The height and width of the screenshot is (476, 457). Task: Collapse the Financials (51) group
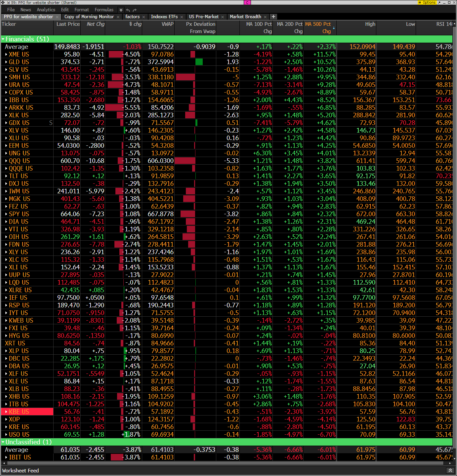pyautogui.click(x=3, y=39)
